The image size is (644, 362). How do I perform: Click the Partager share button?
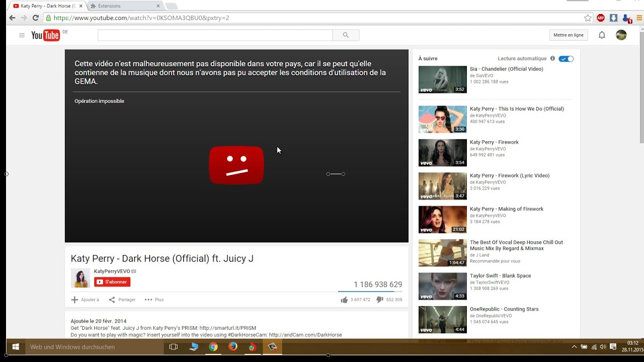(x=122, y=300)
